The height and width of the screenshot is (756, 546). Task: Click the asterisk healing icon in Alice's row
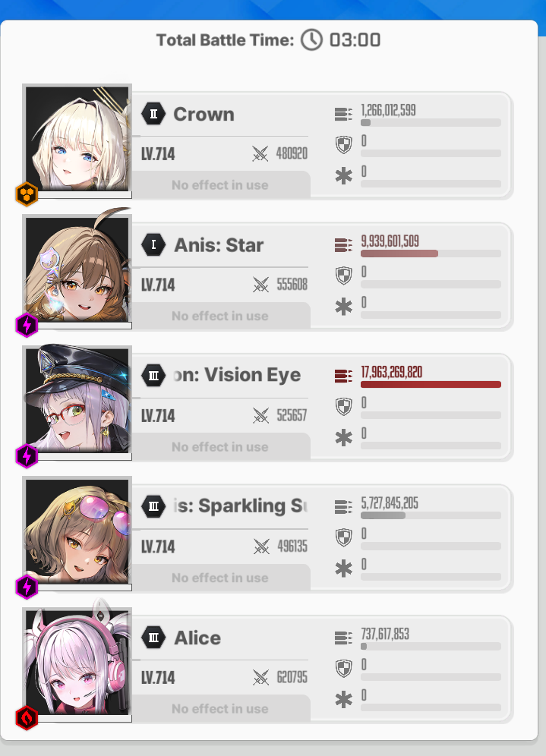[343, 699]
